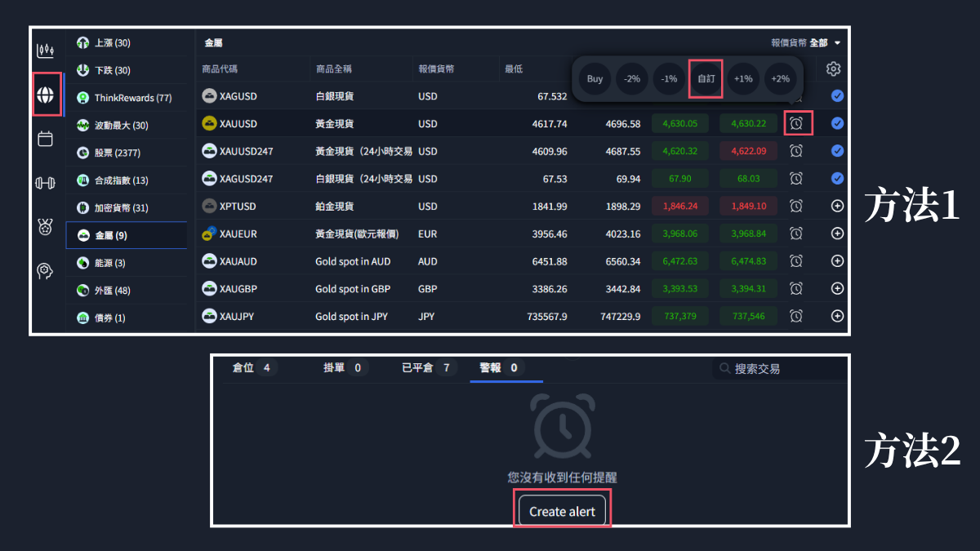The image size is (980, 551).
Task: Choose +2% alert preset
Action: coord(780,79)
